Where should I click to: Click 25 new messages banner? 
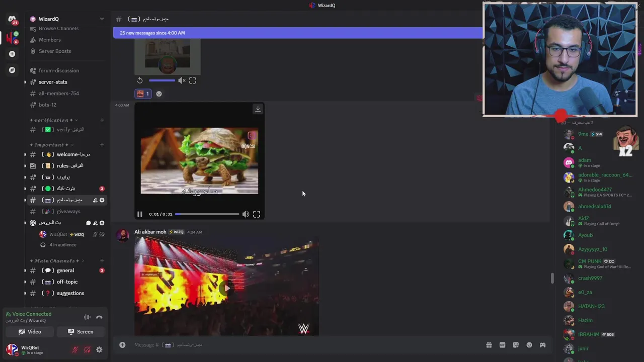pos(298,33)
